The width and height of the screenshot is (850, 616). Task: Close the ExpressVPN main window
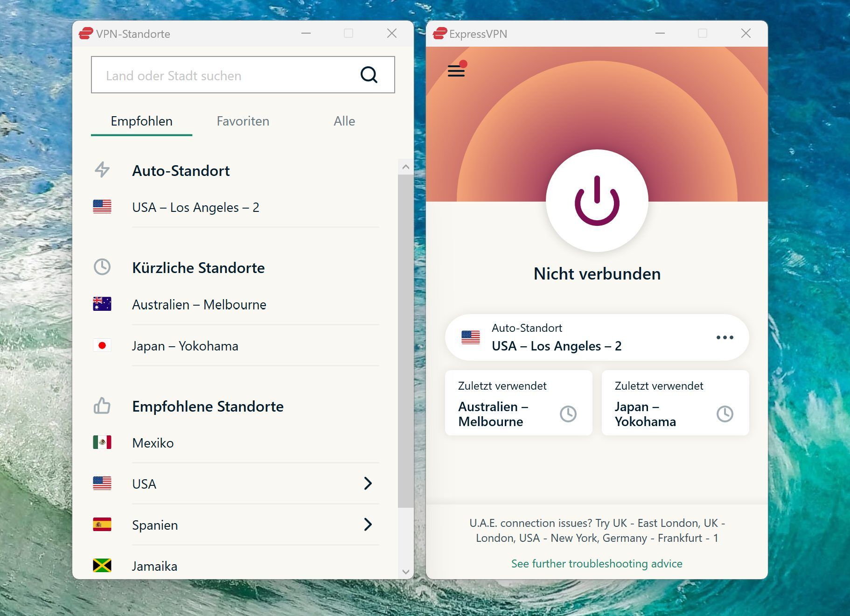(746, 34)
